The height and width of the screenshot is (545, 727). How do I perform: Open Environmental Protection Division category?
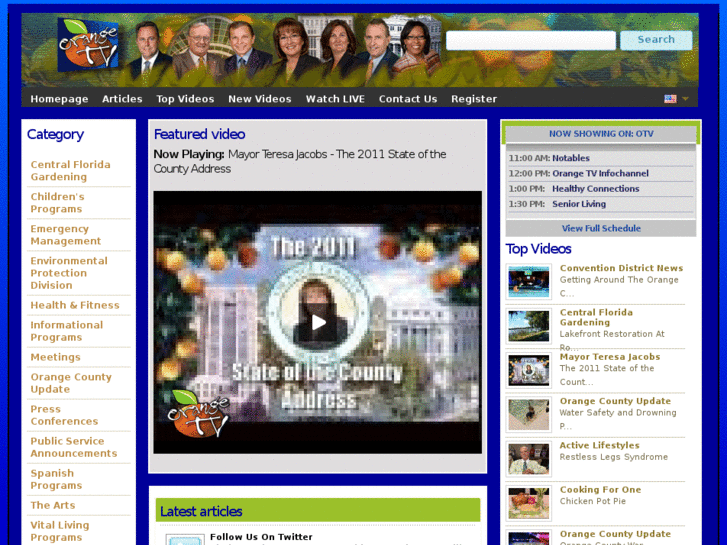pos(69,273)
